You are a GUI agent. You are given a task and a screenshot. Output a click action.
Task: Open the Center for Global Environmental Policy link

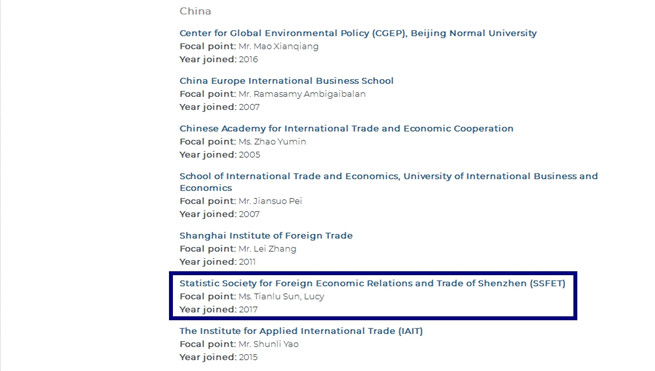[358, 33]
